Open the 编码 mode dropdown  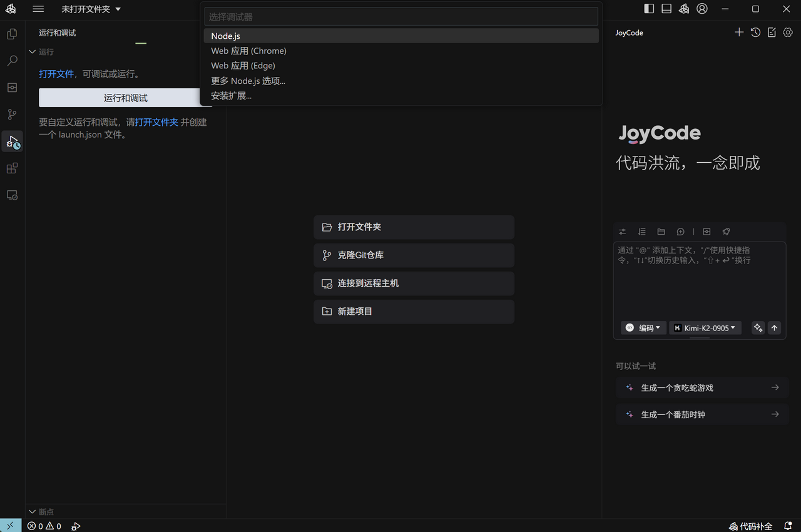pyautogui.click(x=643, y=327)
